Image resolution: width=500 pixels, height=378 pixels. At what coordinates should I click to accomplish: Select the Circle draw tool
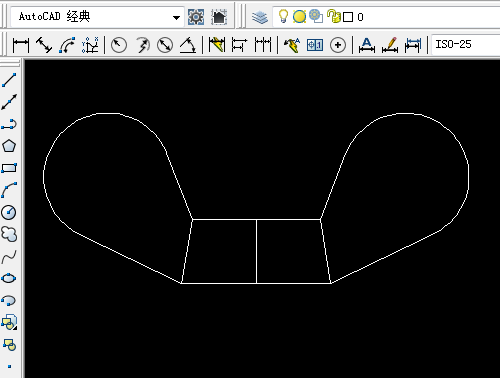[x=9, y=212]
